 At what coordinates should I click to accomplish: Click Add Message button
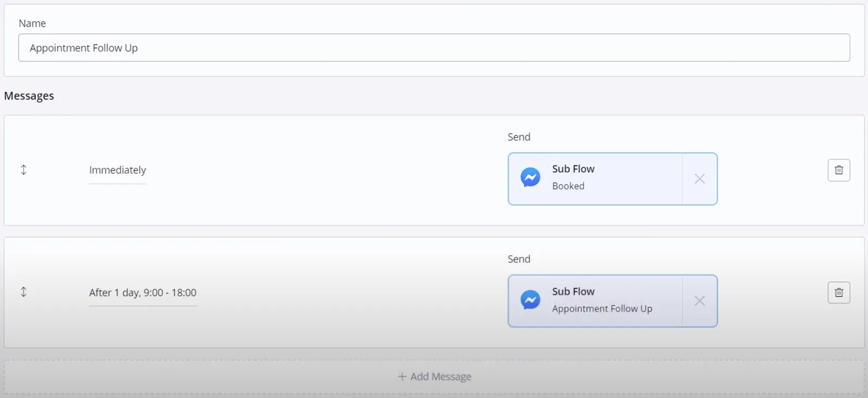[x=434, y=377]
